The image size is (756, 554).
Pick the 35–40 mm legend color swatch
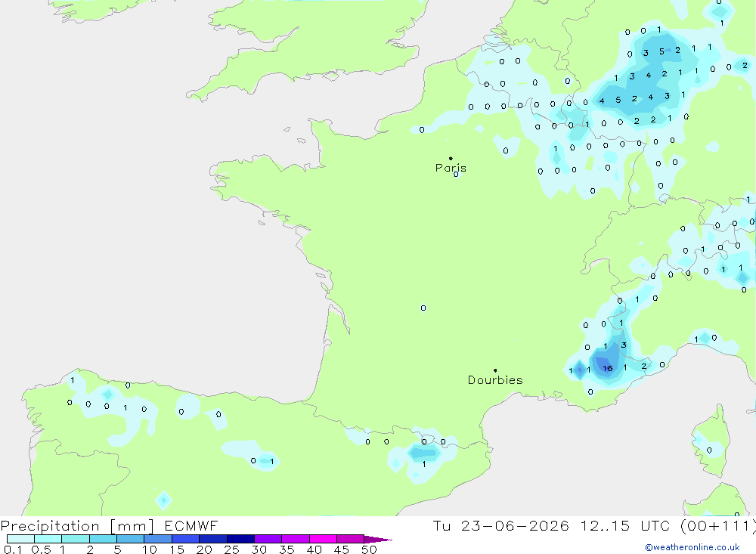pos(296,539)
